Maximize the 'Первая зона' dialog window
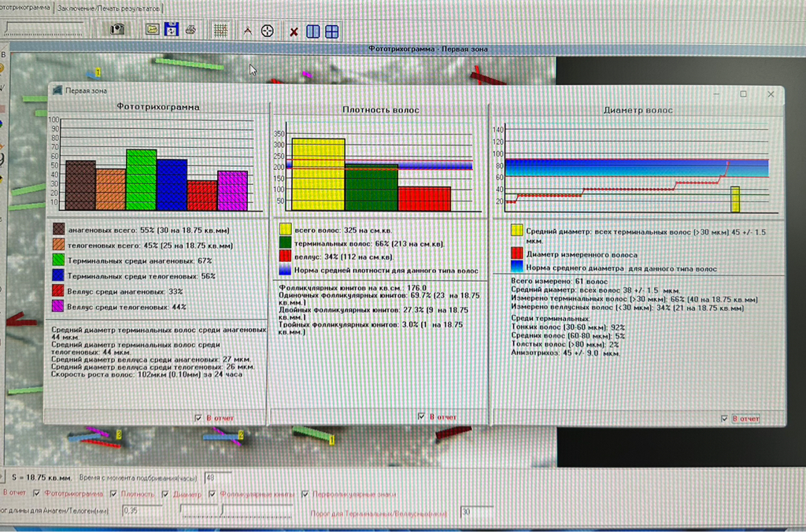The width and height of the screenshot is (806, 532). 743,94
